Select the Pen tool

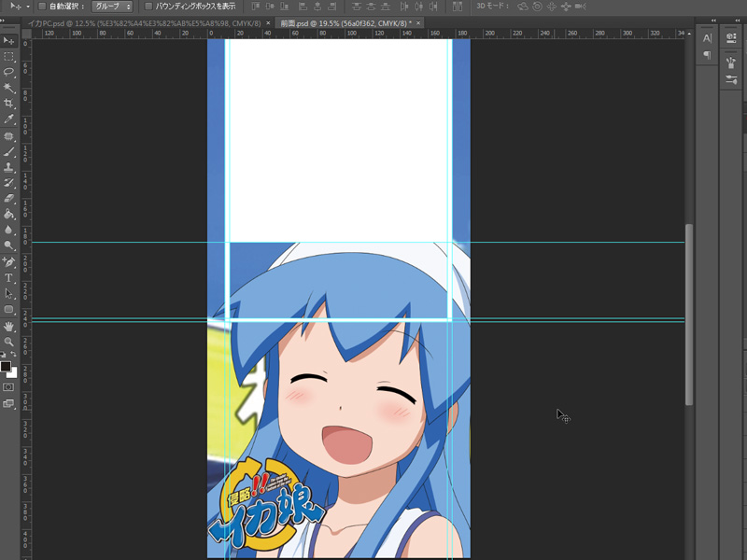click(x=8, y=262)
